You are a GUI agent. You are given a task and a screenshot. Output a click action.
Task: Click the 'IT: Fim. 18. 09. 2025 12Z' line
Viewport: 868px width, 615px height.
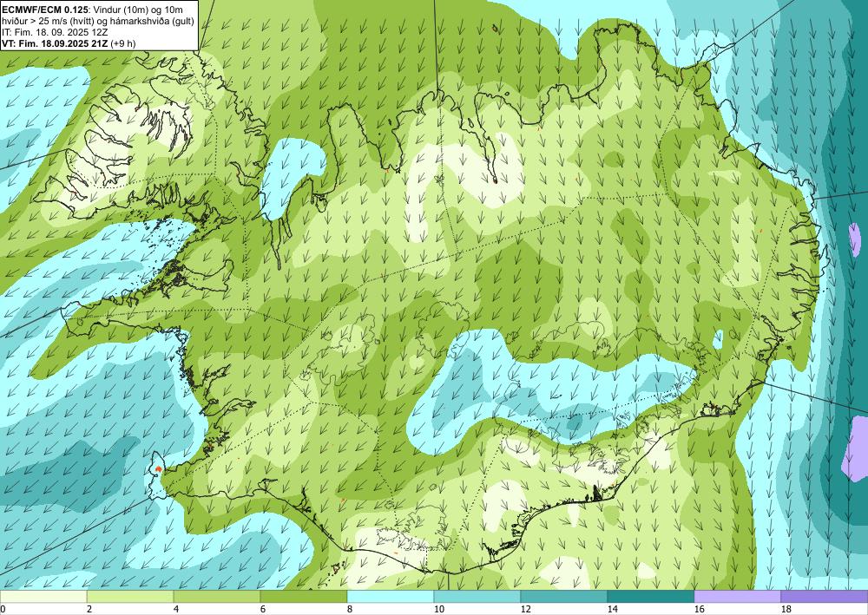pyautogui.click(x=55, y=31)
